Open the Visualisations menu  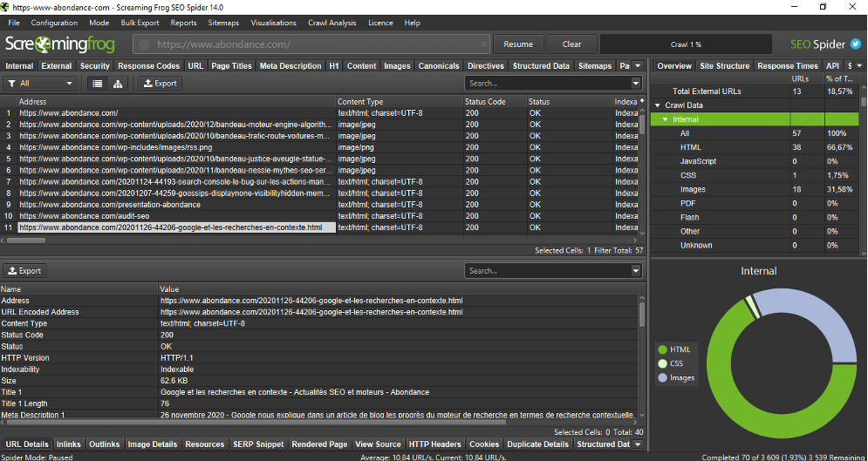coord(273,23)
